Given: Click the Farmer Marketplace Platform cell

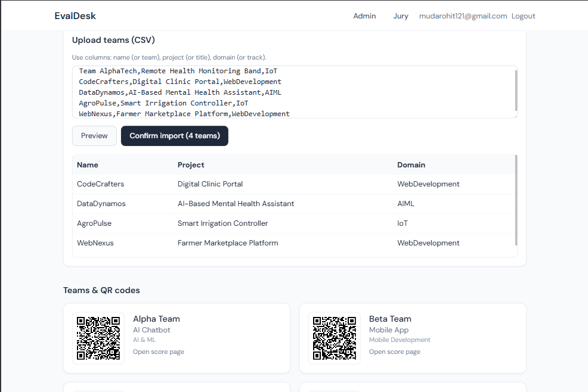Looking at the screenshot, I should click(x=228, y=243).
